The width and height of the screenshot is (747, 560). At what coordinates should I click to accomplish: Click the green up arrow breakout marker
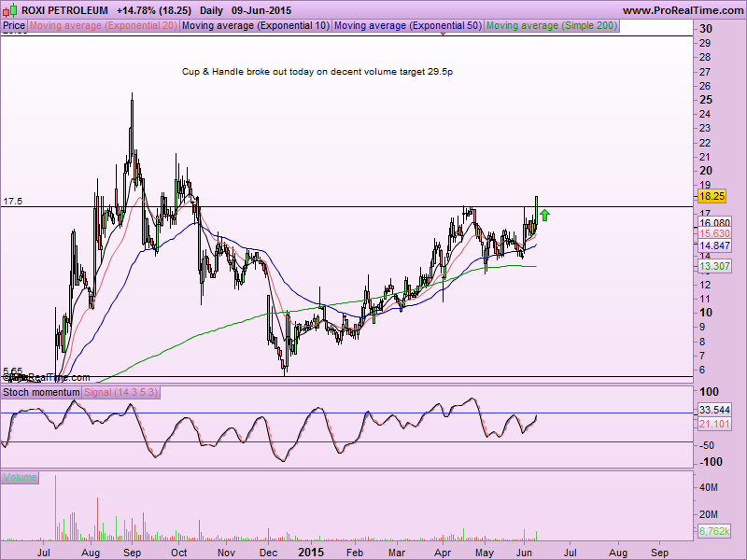coord(545,215)
